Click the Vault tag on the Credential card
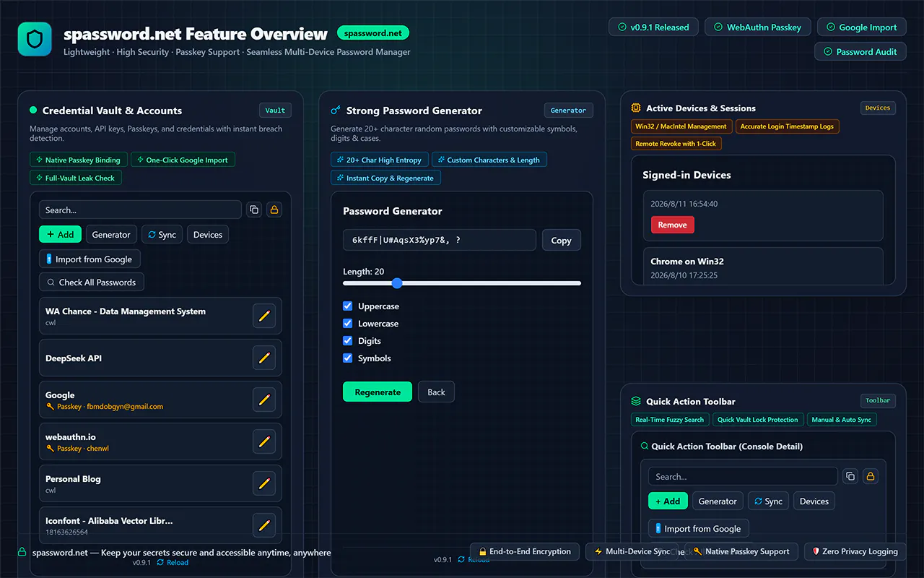 (x=275, y=111)
